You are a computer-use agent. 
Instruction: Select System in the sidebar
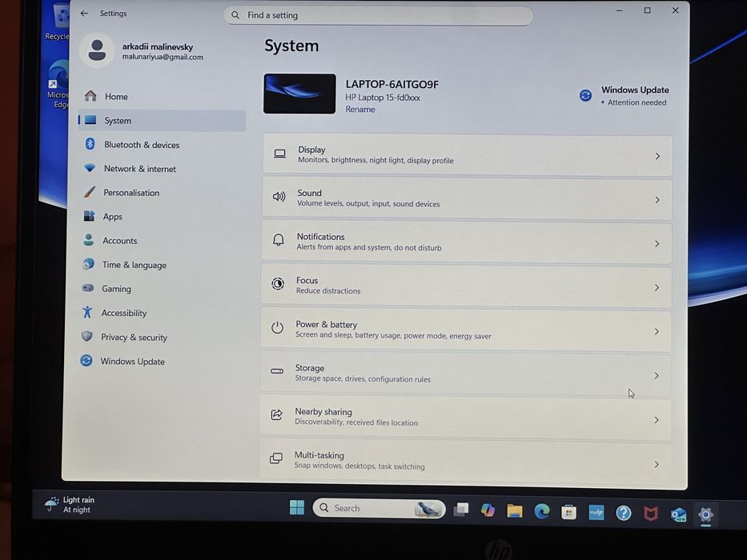point(162,121)
